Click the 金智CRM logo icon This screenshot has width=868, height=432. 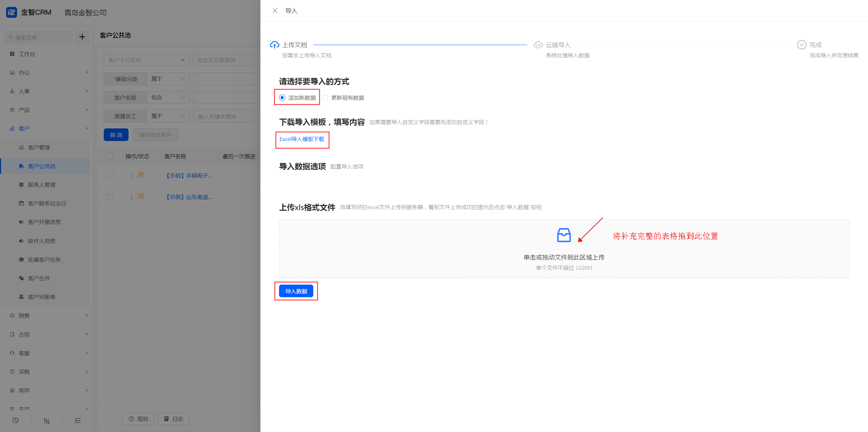12,13
